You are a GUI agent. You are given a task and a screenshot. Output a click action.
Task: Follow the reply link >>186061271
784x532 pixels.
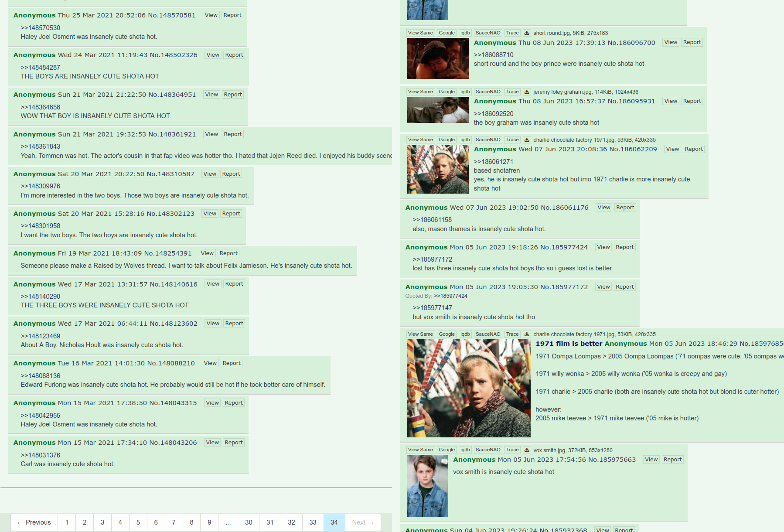[494, 162]
